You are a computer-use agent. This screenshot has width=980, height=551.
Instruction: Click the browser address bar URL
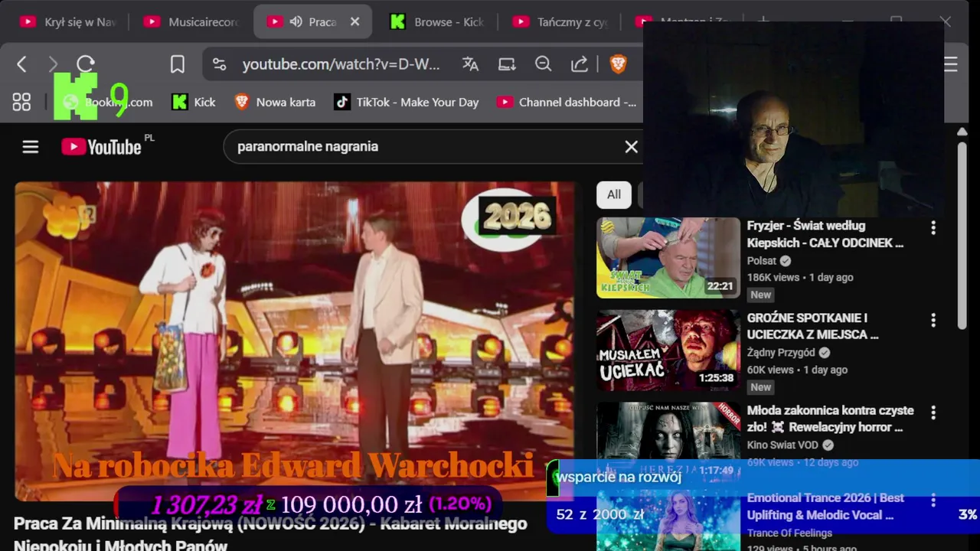pos(341,64)
